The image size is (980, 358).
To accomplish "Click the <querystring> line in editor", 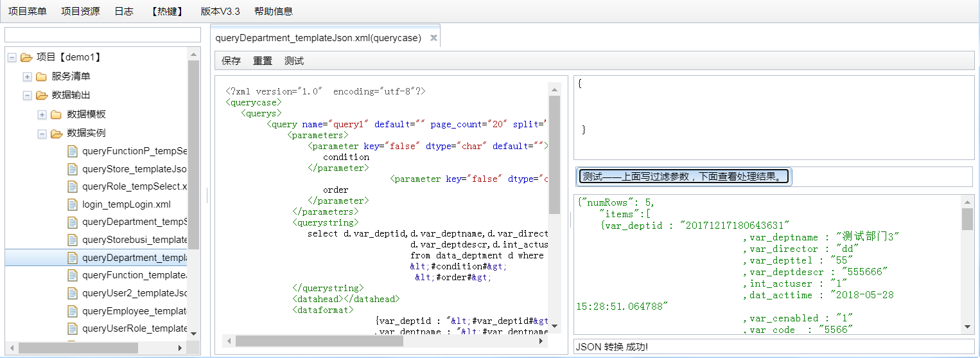I will click(326, 222).
